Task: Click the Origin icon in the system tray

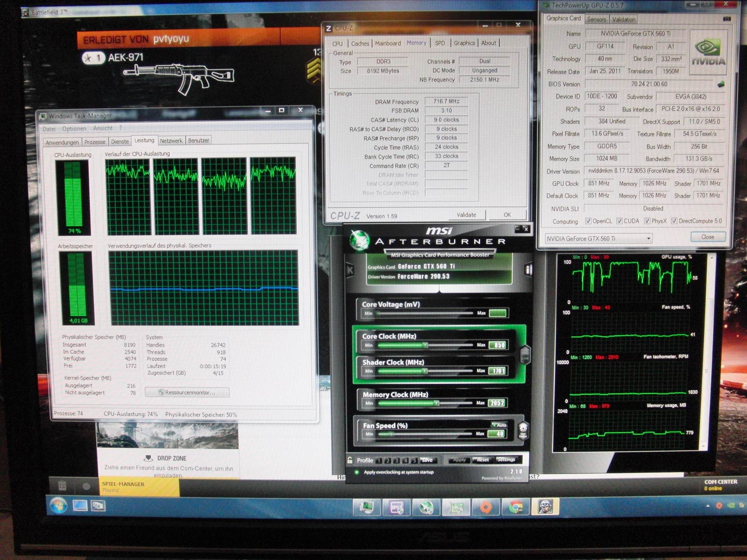Action: tap(719, 505)
